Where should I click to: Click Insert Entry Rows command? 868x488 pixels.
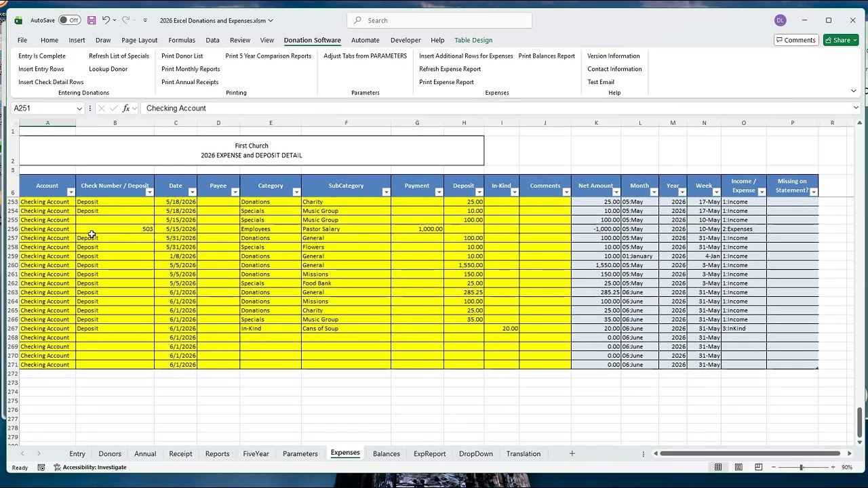point(41,69)
